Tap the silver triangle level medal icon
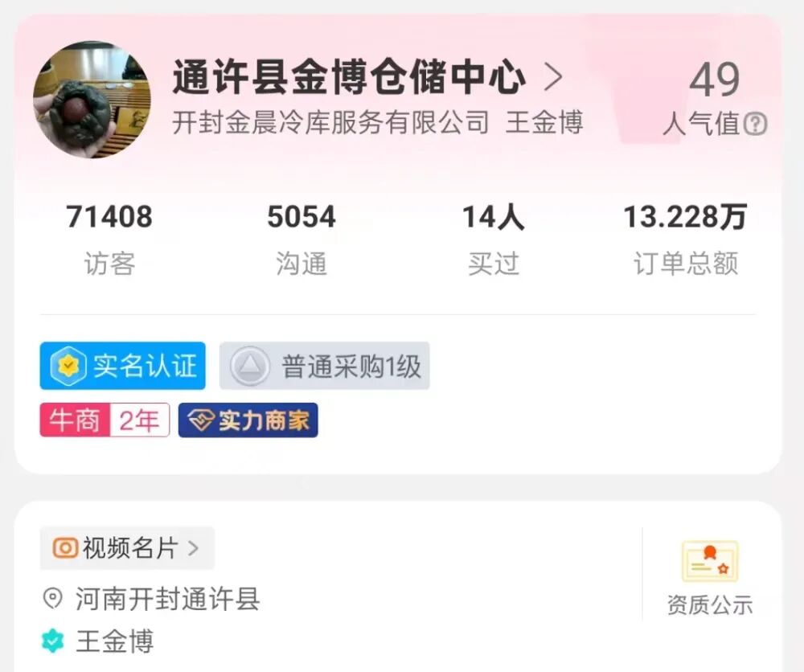 pos(250,366)
